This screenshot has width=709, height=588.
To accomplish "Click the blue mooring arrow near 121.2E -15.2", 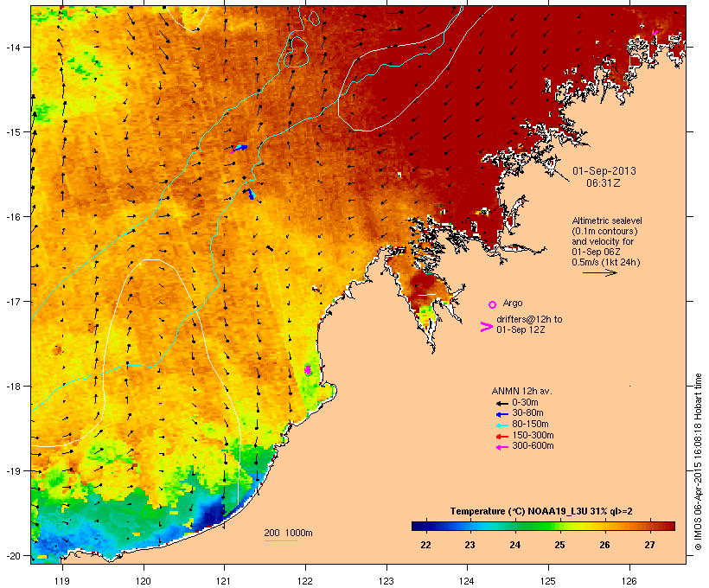I will pyautogui.click(x=240, y=148).
